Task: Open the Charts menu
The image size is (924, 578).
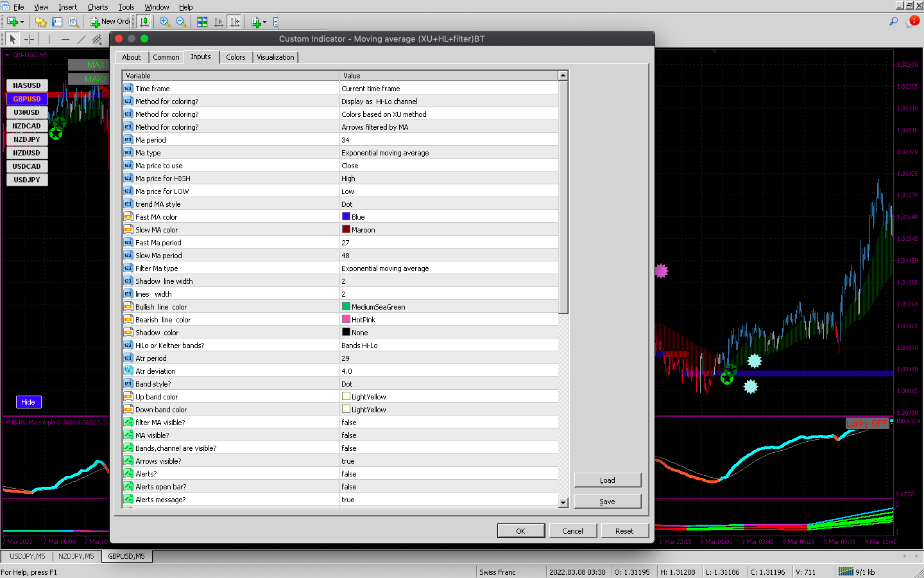Action: [x=98, y=7]
